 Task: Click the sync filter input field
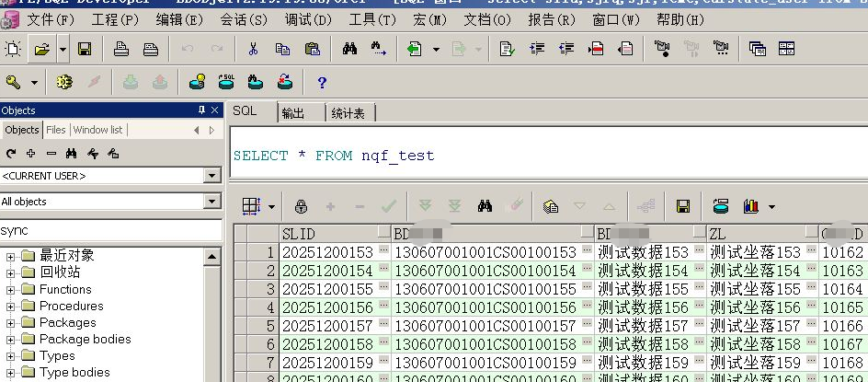click(110, 230)
